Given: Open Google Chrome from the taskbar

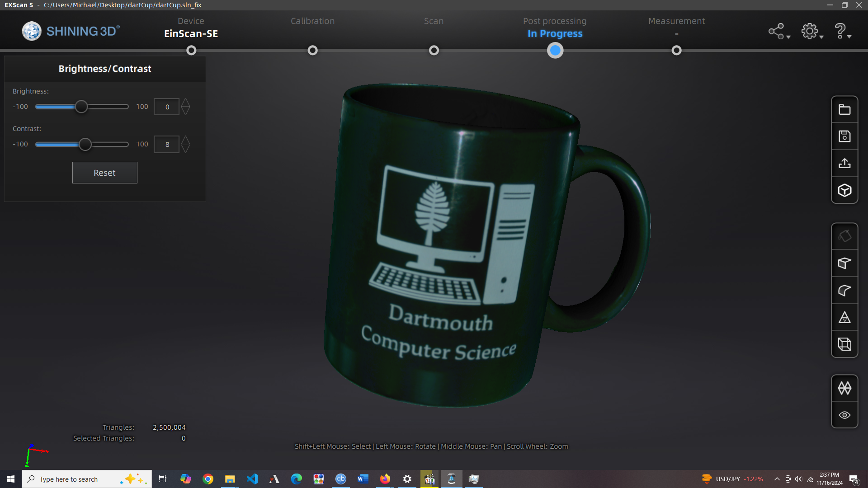Looking at the screenshot, I should coord(208,479).
